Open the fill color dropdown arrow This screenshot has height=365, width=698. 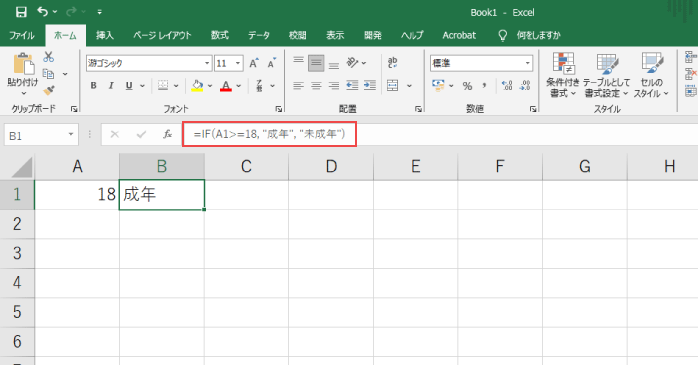(x=210, y=85)
